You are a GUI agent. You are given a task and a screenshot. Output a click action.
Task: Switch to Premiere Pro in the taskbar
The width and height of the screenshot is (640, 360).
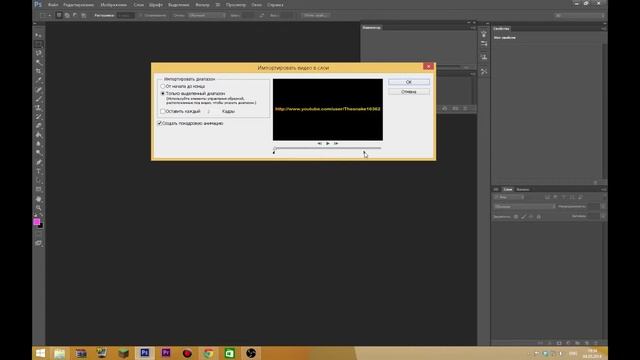(x=166, y=353)
